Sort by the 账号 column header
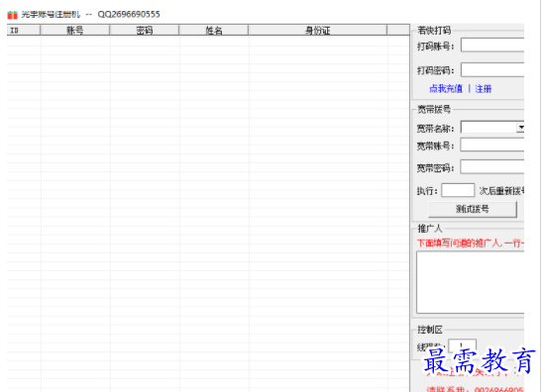Image resolution: width=544 pixels, height=392 pixels. pos(75,31)
